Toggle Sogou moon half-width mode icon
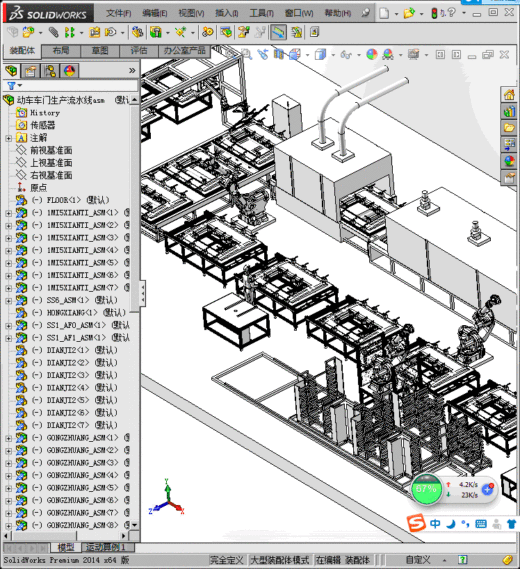Image resolution: width=520 pixels, height=569 pixels. 451,524
